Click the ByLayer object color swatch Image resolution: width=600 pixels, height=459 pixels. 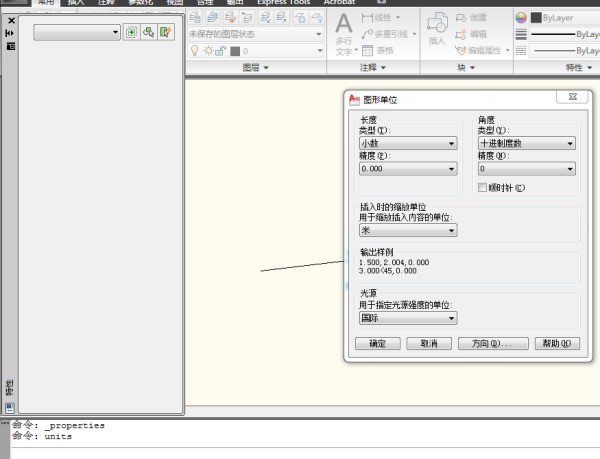[534, 18]
